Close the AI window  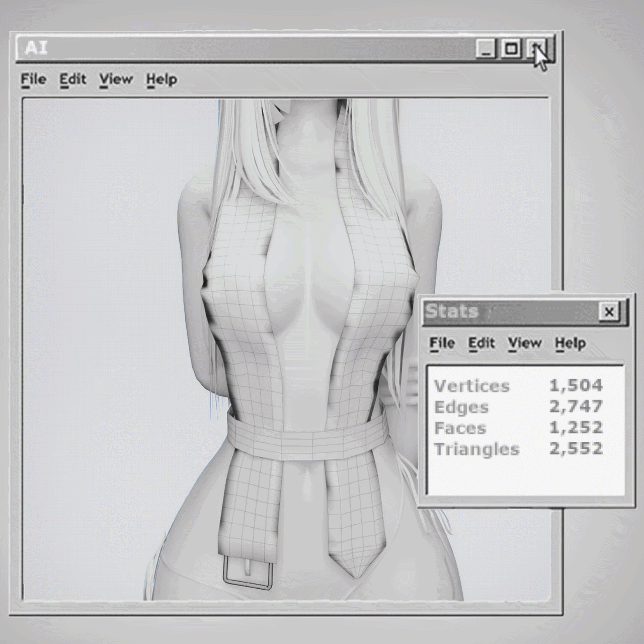click(x=538, y=49)
